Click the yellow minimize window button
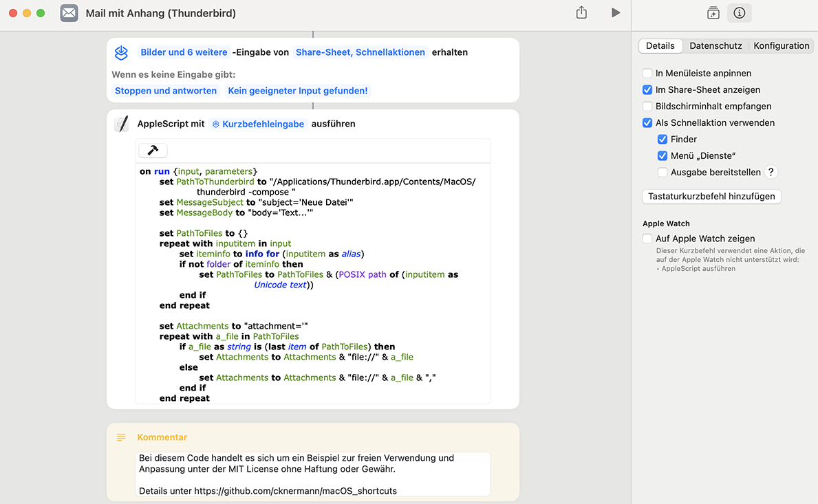This screenshot has width=818, height=504. point(27,13)
